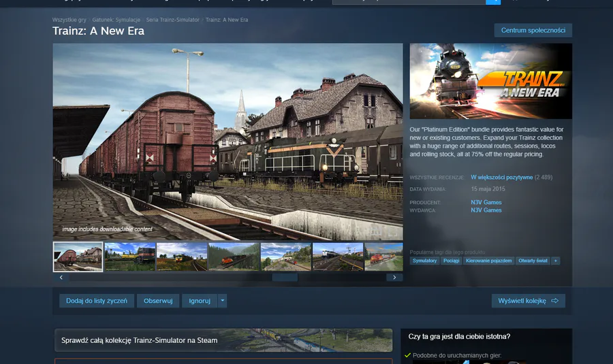Open W większości pozytywne reviews link
The height and width of the screenshot is (364, 613).
click(x=501, y=178)
